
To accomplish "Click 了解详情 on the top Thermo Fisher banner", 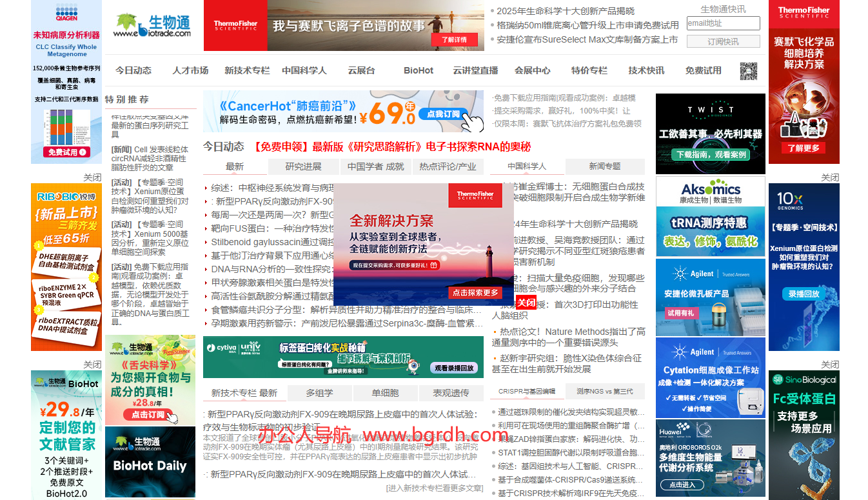I will (454, 40).
